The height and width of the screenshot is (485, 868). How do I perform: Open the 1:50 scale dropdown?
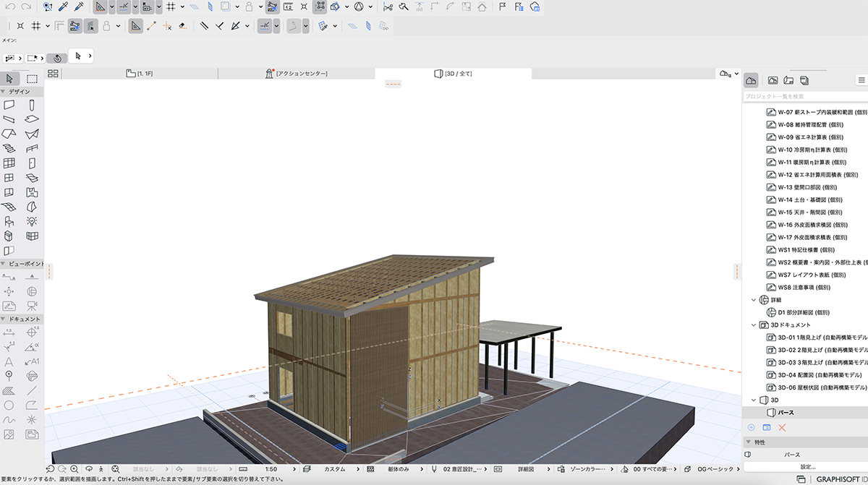tap(271, 469)
